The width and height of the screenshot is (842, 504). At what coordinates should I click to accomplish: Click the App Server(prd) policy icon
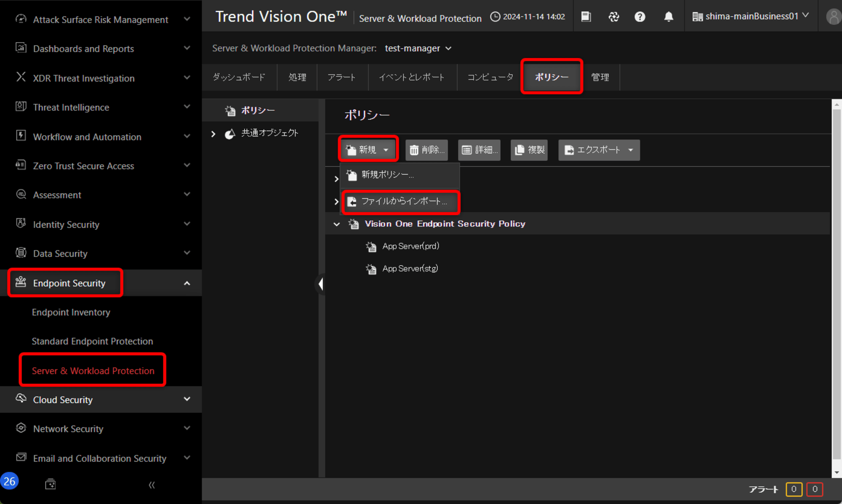tap(371, 246)
